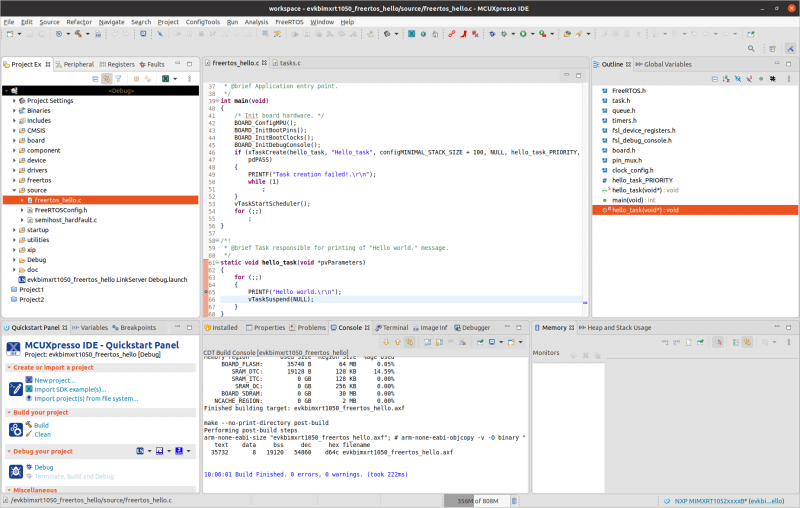The image size is (800, 508).
Task: Click the Quickstart Panel tab icon
Action: coord(6,327)
